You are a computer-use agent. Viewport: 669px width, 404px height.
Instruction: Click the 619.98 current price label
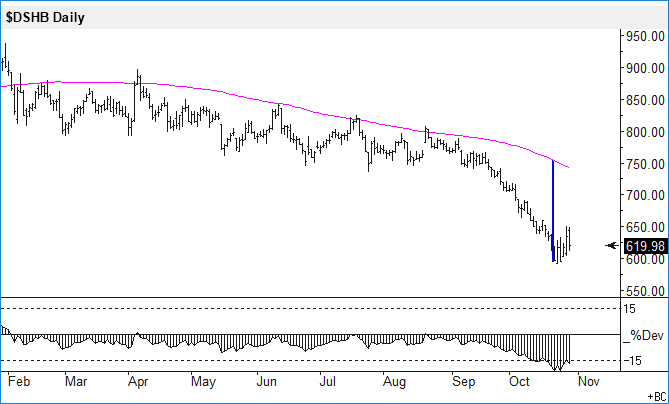click(645, 246)
